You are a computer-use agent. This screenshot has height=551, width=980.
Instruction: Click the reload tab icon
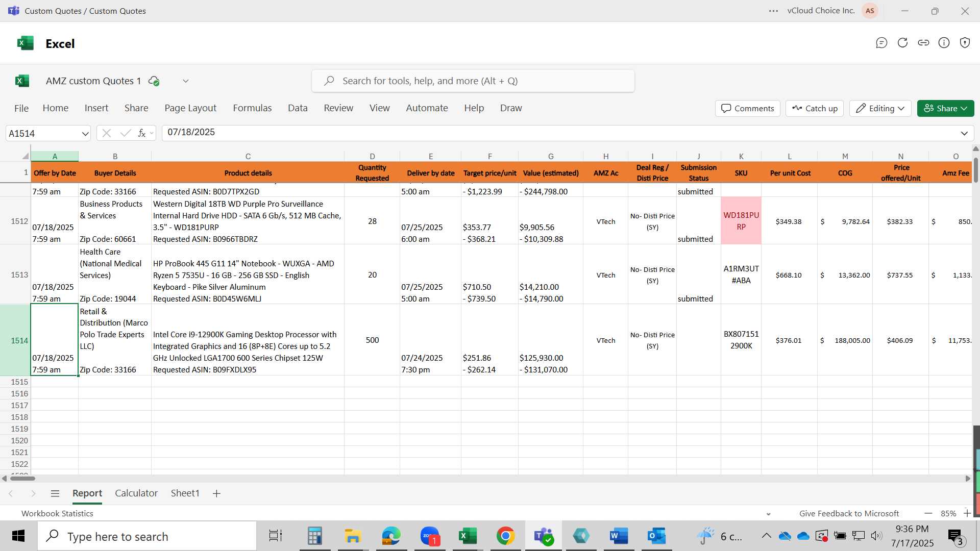click(902, 43)
